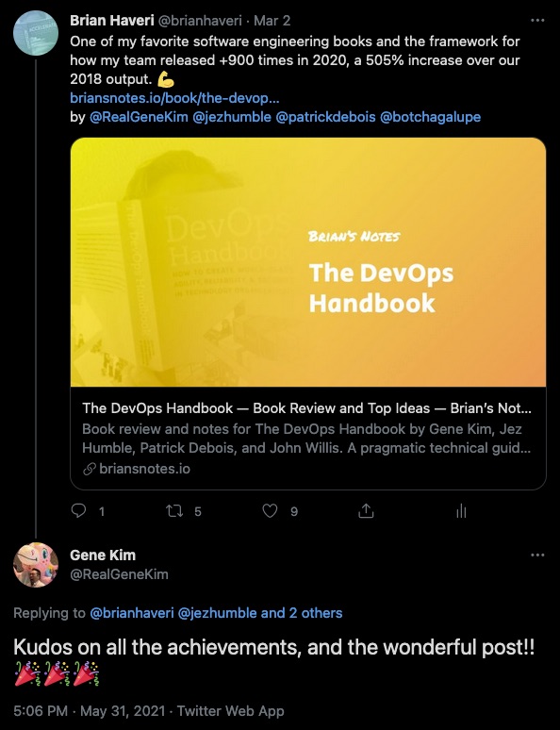
Task: Click the @RealGeneKim mention in the tweet
Action: [139, 117]
